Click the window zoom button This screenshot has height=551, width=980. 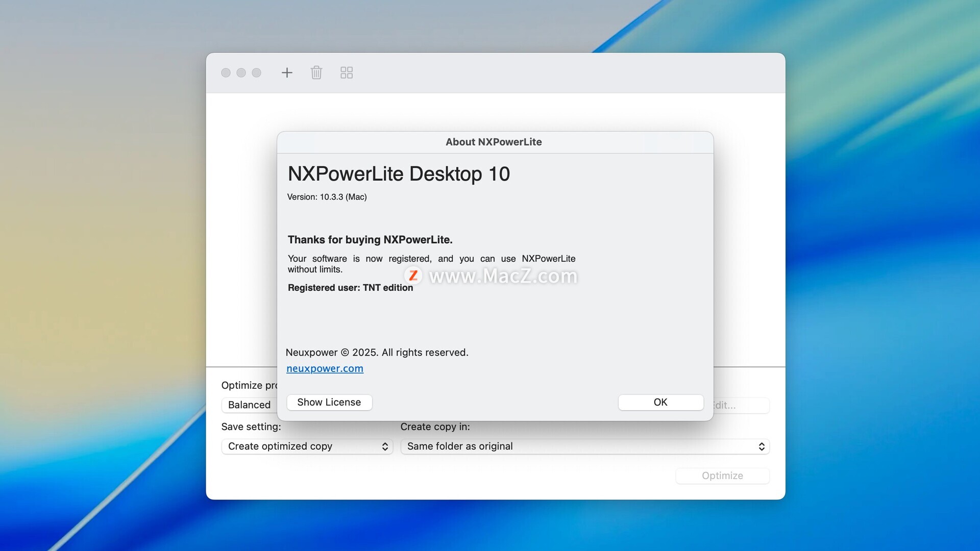[256, 72]
